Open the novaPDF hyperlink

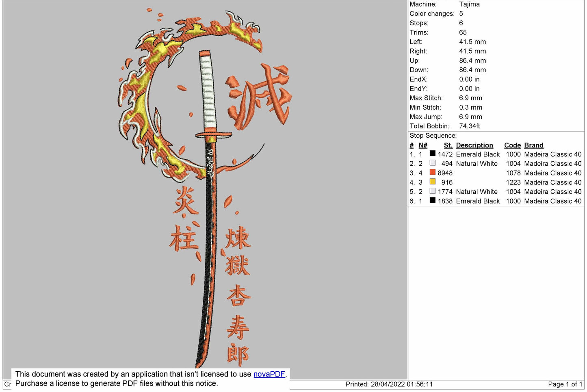click(269, 374)
